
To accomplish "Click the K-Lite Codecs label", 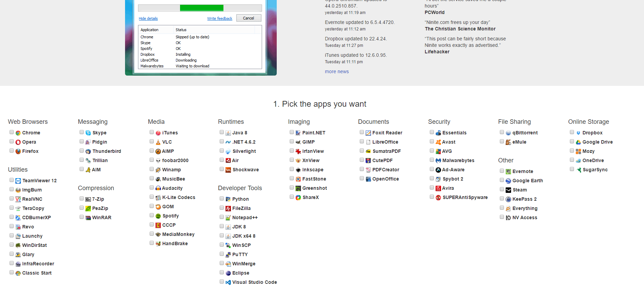I will tap(179, 198).
